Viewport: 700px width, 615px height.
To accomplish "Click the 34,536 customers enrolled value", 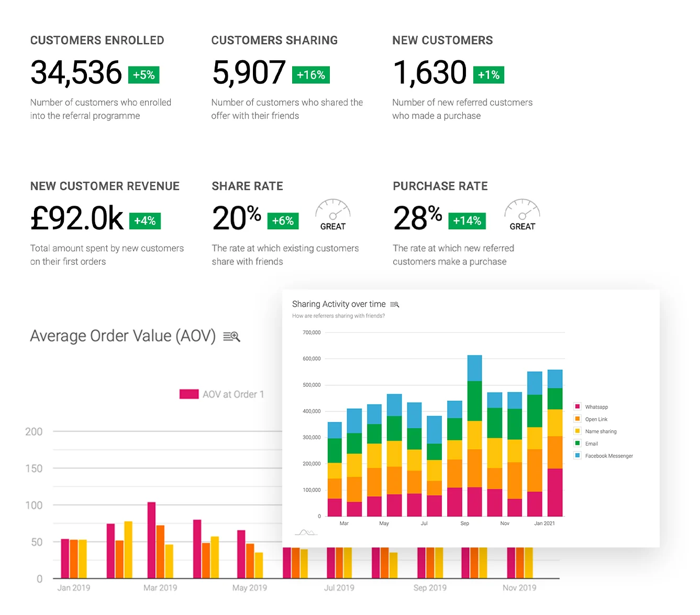I will coord(76,72).
